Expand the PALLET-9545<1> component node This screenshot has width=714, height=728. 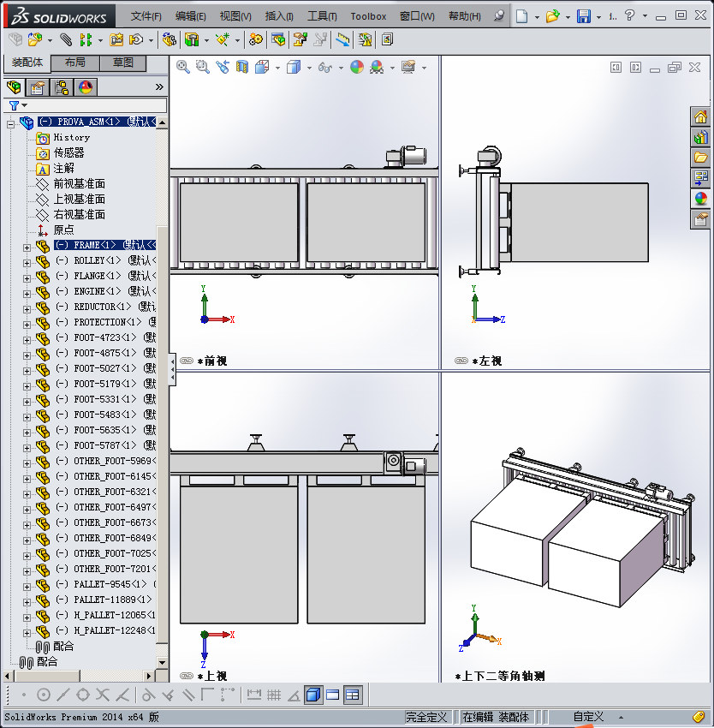(27, 587)
